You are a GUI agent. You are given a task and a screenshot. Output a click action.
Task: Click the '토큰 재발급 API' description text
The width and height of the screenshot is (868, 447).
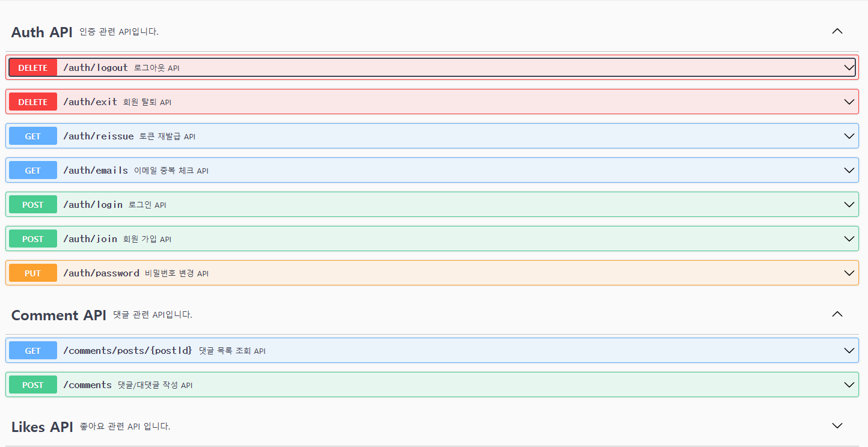pos(168,137)
